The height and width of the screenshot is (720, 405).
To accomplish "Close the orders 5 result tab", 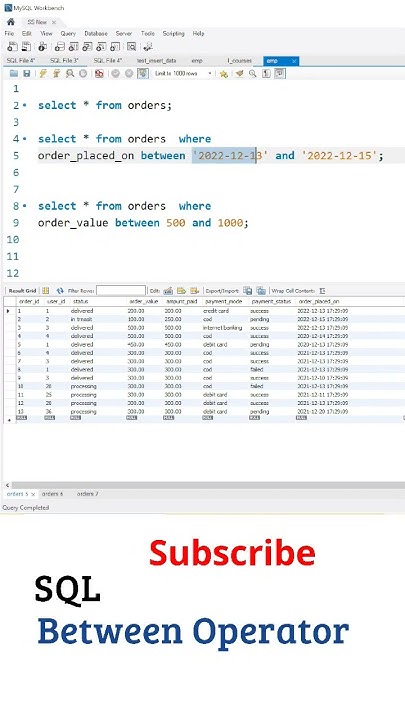I will click(x=33, y=495).
